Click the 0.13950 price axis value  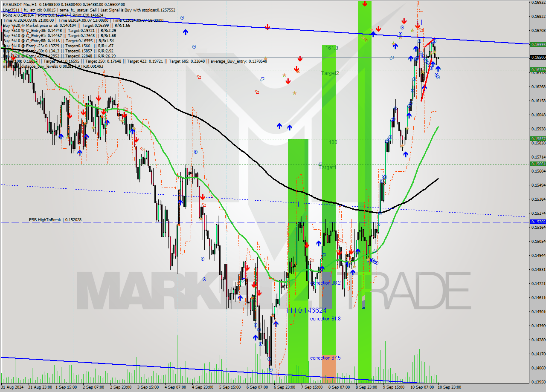(x=539, y=382)
